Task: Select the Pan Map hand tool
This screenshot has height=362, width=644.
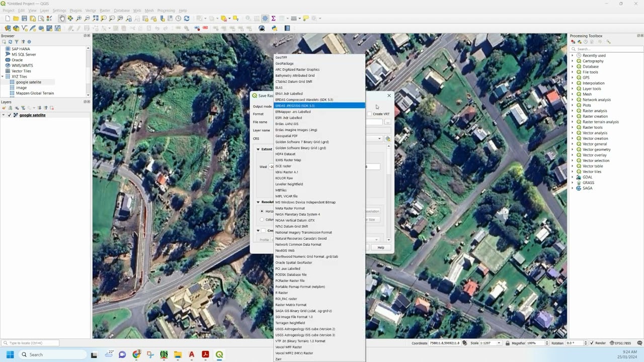Action: [x=62, y=19]
